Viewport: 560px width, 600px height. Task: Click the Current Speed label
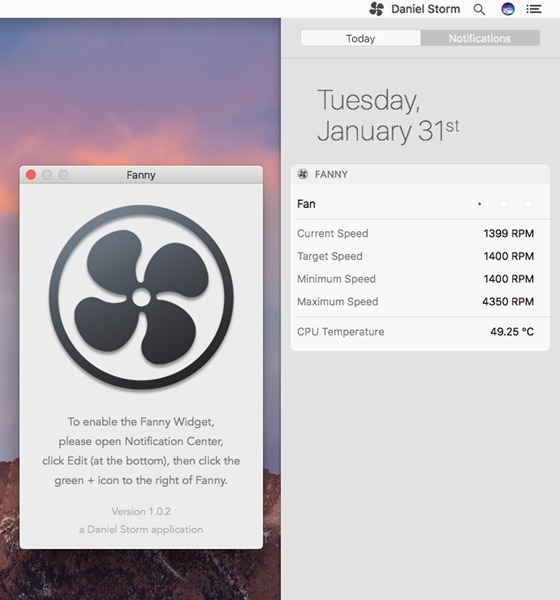pyautogui.click(x=333, y=233)
